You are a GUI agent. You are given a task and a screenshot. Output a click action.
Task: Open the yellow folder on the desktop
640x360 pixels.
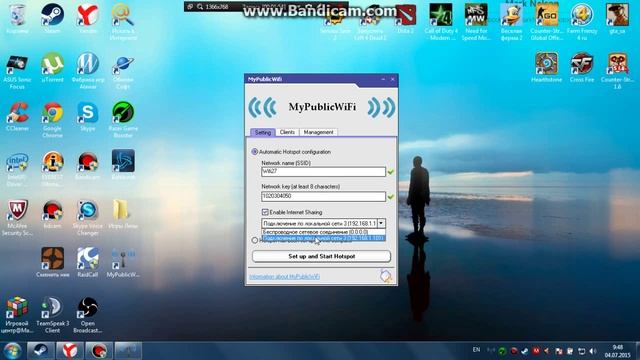tap(123, 213)
